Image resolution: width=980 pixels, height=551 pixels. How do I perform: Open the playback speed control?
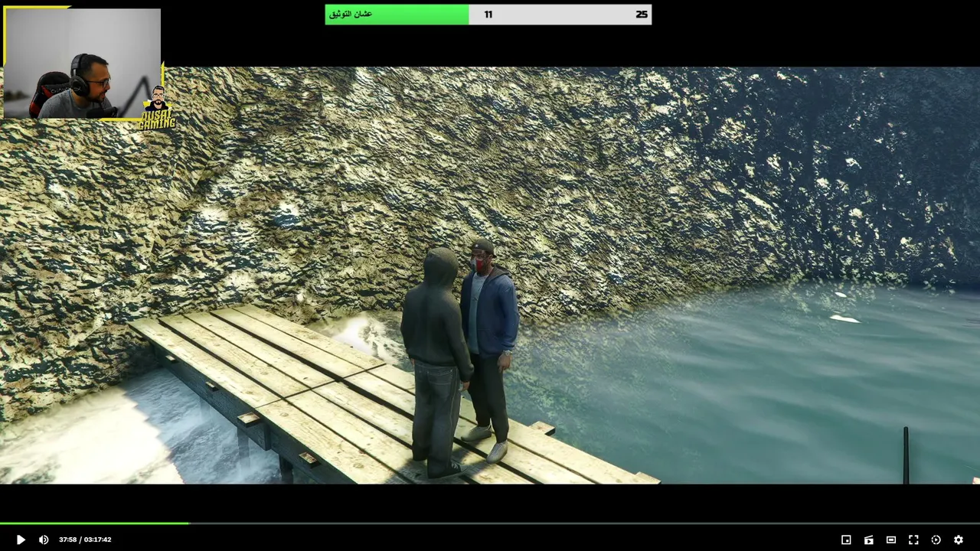click(936, 540)
